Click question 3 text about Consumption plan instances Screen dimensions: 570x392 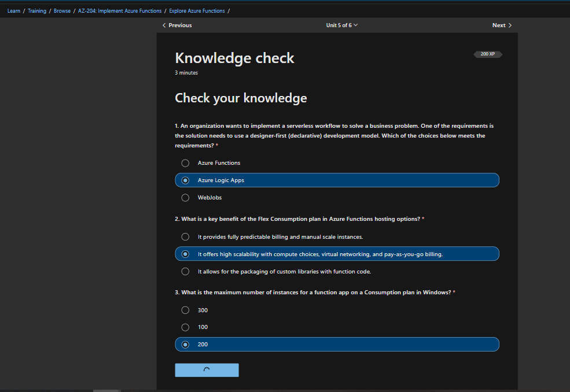click(x=315, y=292)
